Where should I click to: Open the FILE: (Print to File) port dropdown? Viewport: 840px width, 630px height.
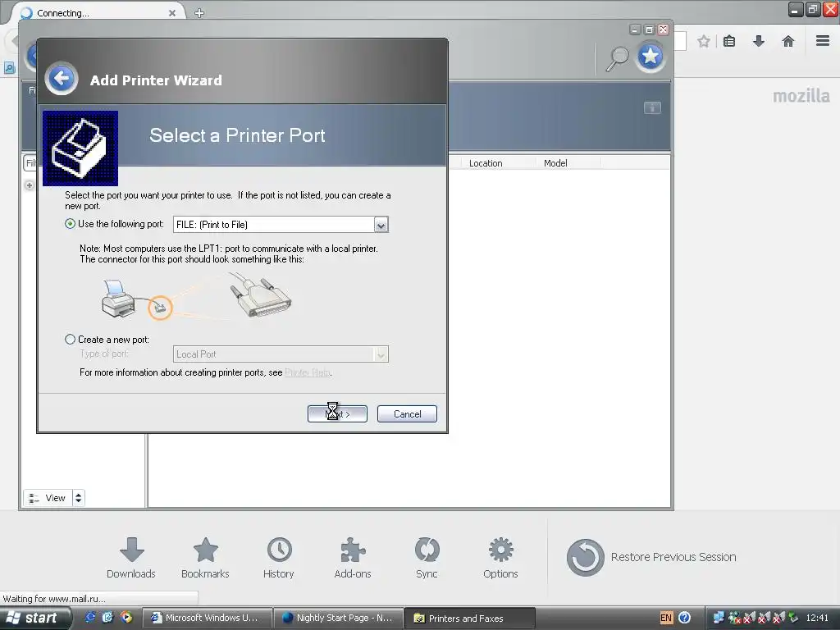tap(381, 225)
